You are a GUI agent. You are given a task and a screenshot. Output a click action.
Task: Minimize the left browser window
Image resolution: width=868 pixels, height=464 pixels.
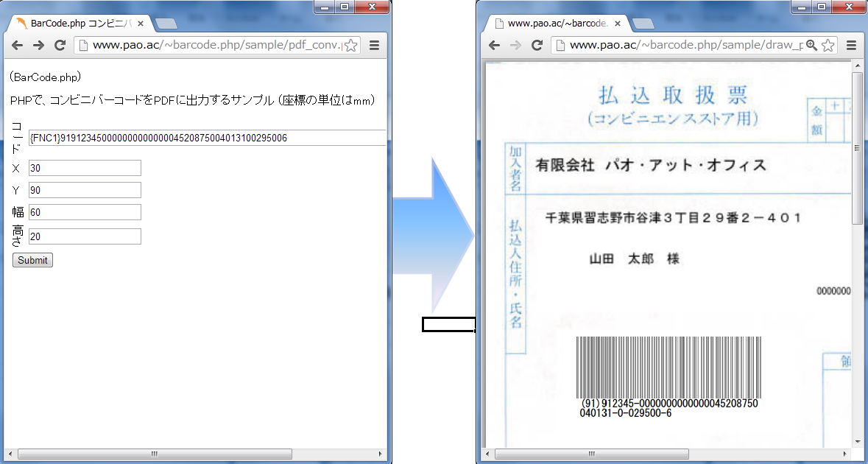[325, 7]
